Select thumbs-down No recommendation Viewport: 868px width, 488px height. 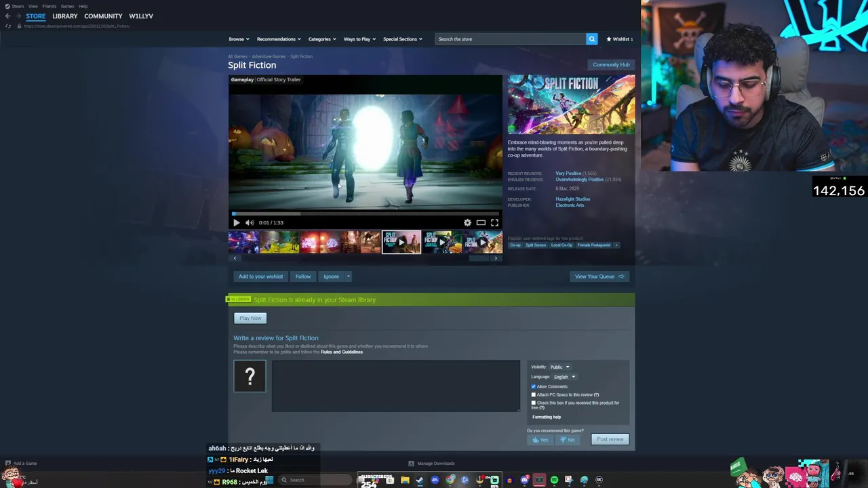567,439
